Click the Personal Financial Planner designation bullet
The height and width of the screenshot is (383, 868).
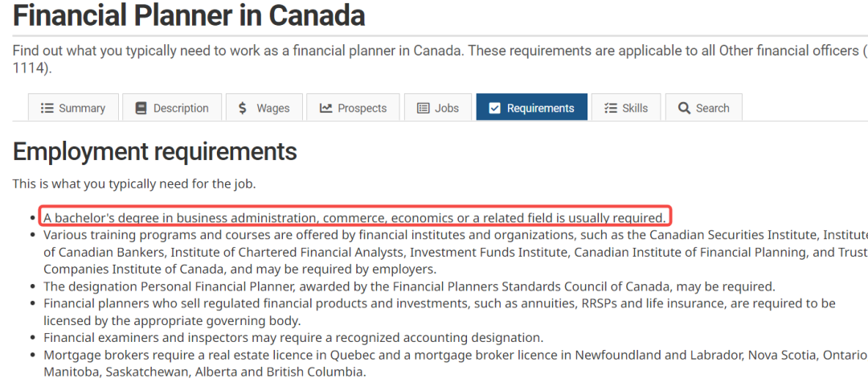[410, 287]
